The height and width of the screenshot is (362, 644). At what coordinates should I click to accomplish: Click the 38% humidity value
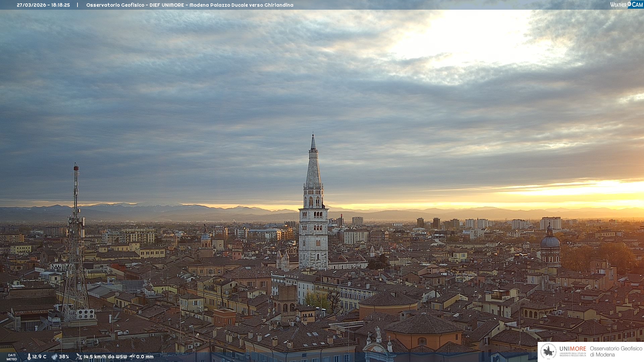click(x=64, y=357)
